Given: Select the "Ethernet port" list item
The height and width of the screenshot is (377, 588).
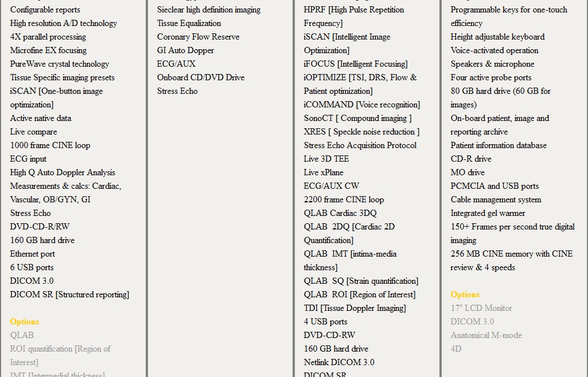Looking at the screenshot, I should coord(33,254).
